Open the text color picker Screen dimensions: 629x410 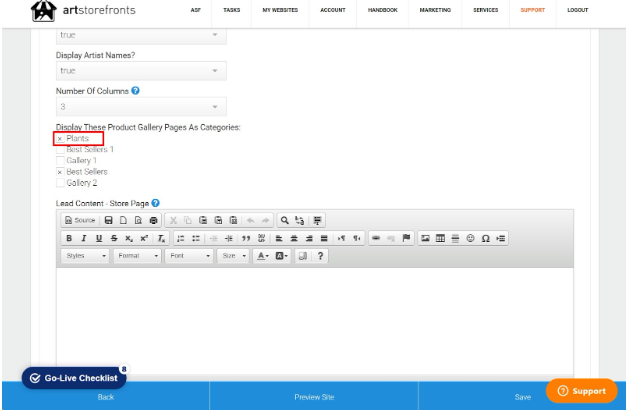[263, 256]
